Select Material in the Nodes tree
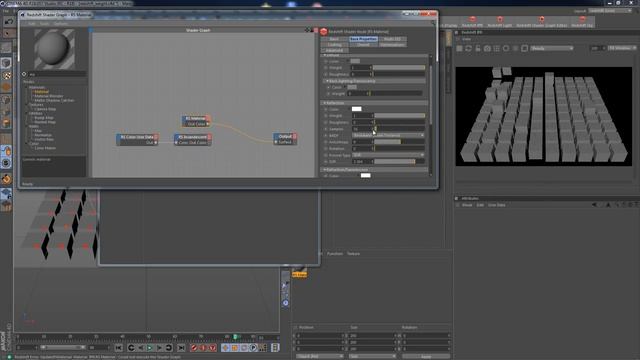This screenshot has height=360, width=640. point(42,91)
